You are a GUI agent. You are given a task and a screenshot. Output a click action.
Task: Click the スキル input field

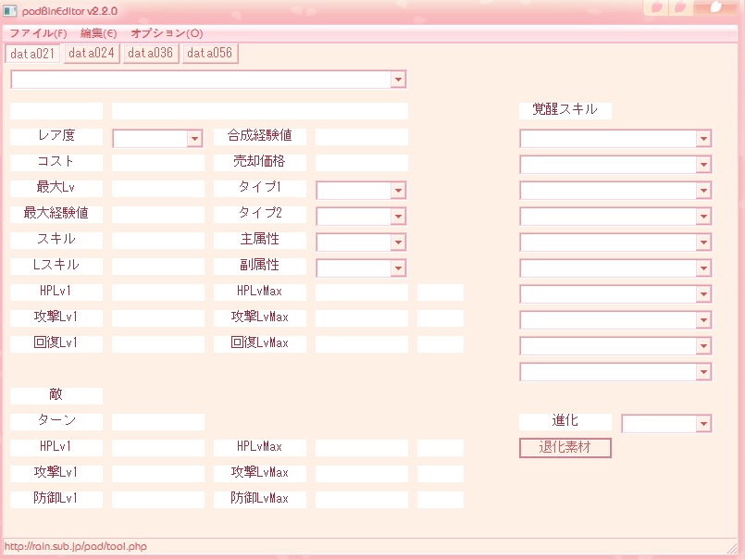(158, 240)
